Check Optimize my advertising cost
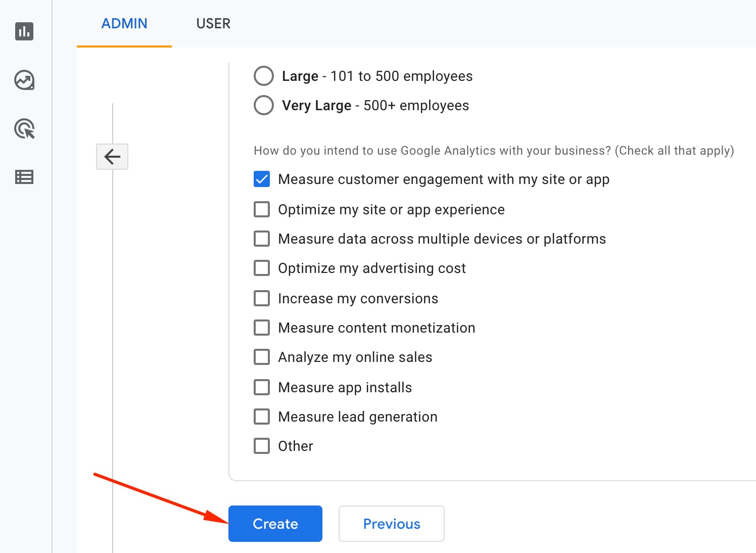 click(261, 268)
